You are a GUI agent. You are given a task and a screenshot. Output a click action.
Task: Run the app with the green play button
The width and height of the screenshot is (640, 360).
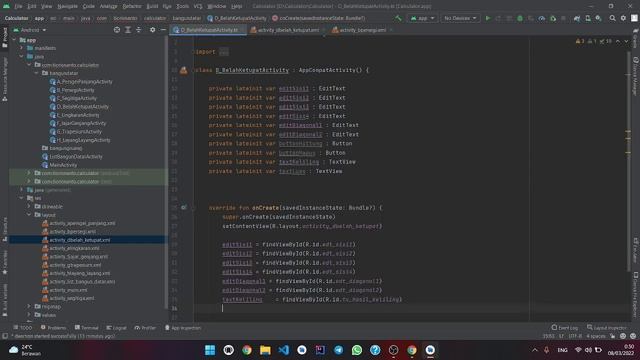pos(488,18)
